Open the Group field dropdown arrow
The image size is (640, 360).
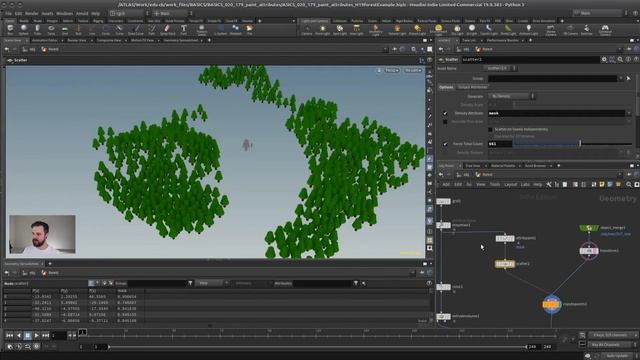coord(621,78)
